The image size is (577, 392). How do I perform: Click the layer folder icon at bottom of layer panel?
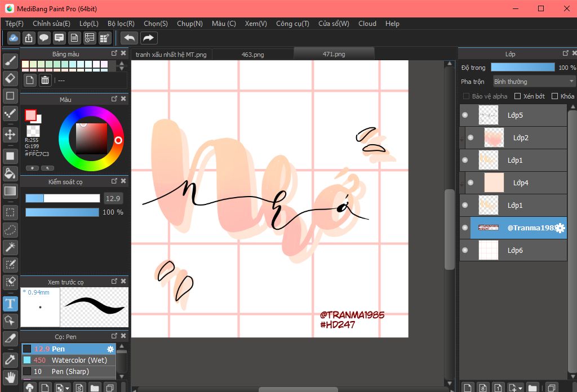(532, 387)
